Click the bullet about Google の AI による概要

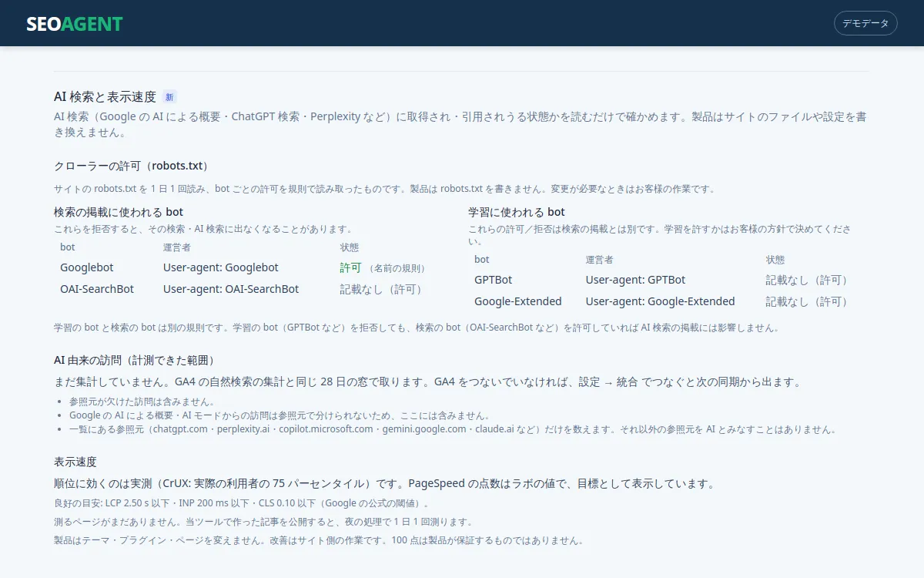pyautogui.click(x=280, y=415)
